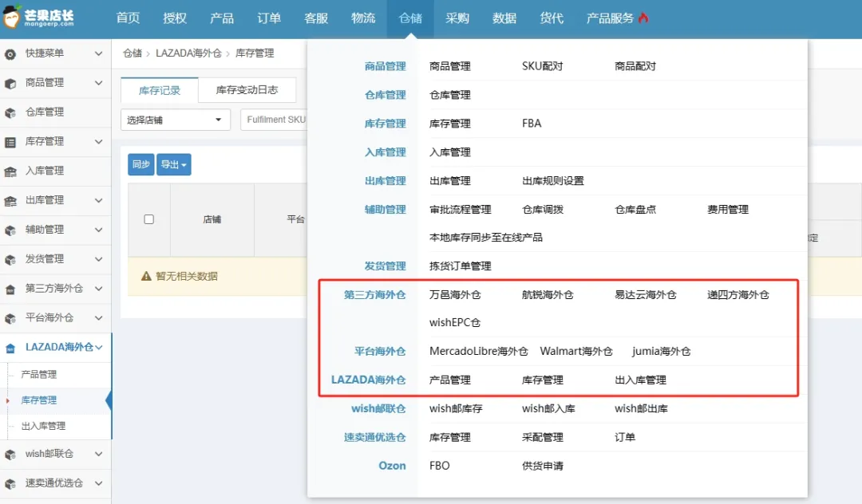The width and height of the screenshot is (862, 504).
Task: Open 万邑海外仓 in the menu
Action: point(455,295)
